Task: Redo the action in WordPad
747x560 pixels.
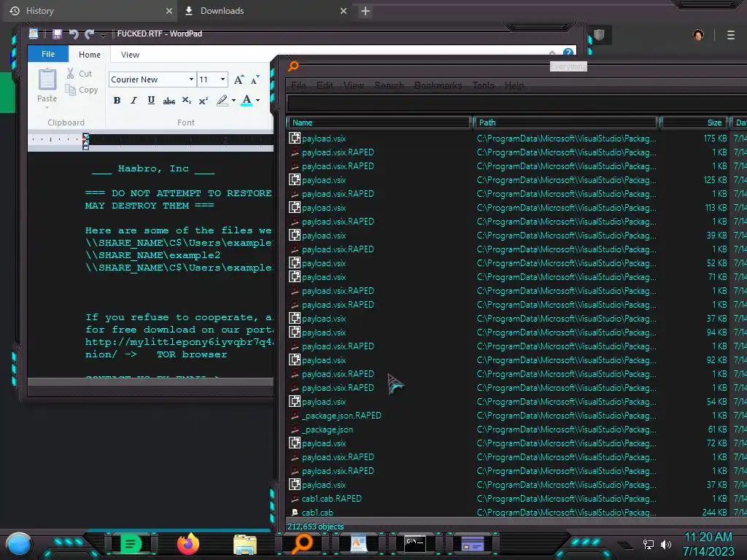Action: [89, 34]
